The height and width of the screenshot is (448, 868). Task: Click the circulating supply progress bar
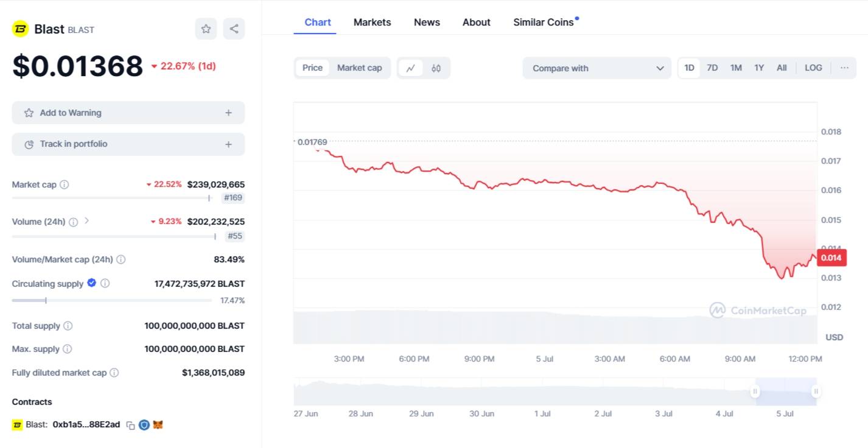point(112,300)
